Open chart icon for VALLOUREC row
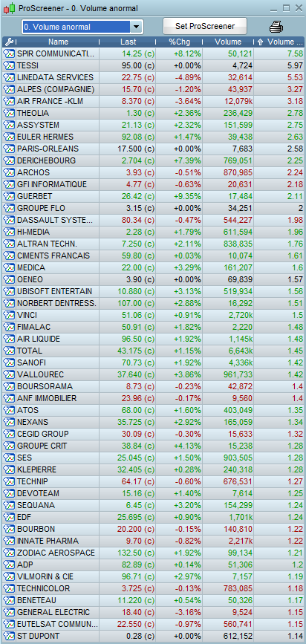The height and width of the screenshot is (644, 306). tap(9, 375)
